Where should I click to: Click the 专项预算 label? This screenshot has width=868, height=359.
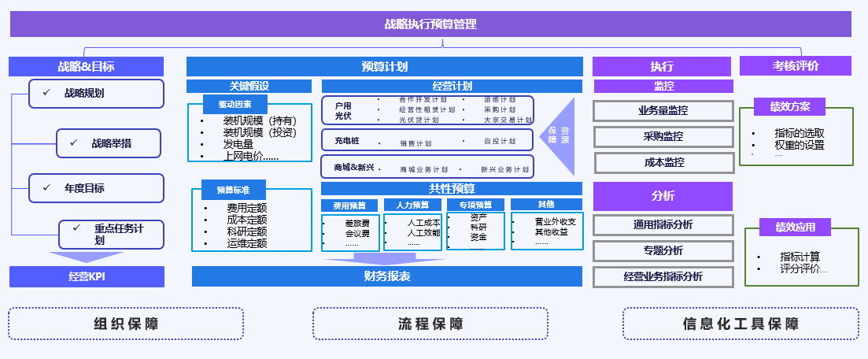pos(475,205)
